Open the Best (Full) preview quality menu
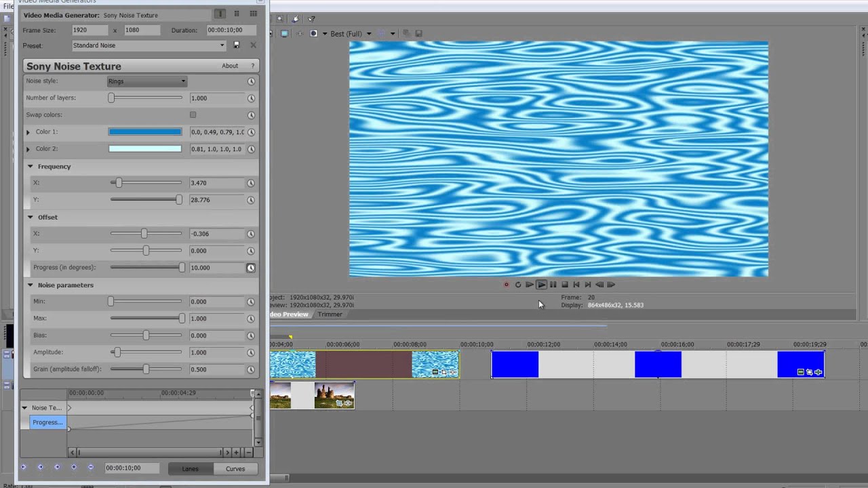Image resolution: width=868 pixels, height=488 pixels. tap(351, 34)
